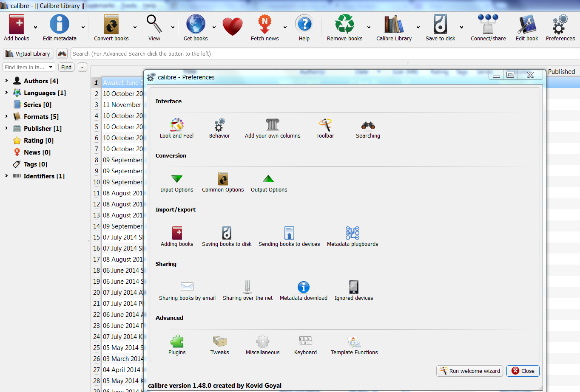This screenshot has height=392, width=580.
Task: Click the Fetch news toolbar icon
Action: tap(264, 28)
